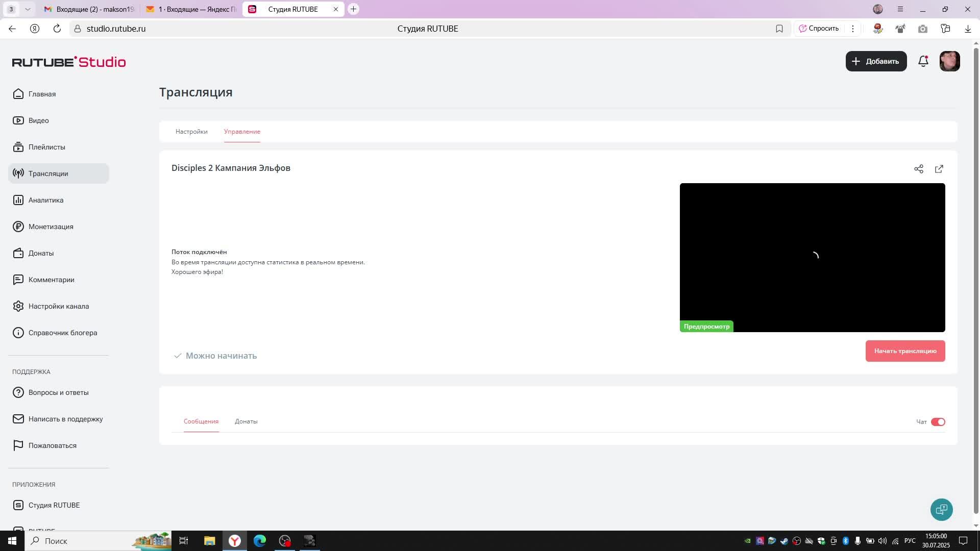Toggle the Чат switch off
This screenshot has height=551, width=980.
938,422
